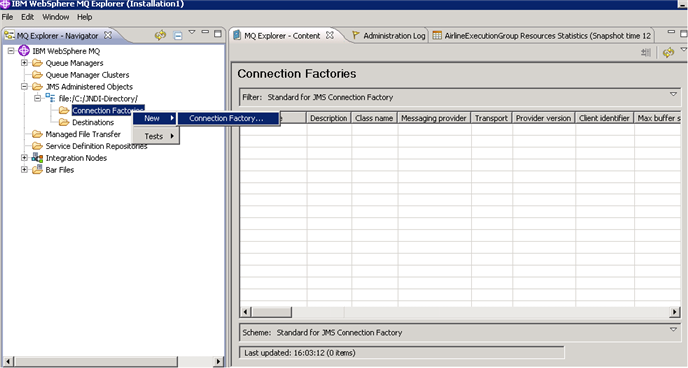Viewport: 688px width, 368px height.
Task: Expand the Integration Nodes tree node
Action: [25, 157]
